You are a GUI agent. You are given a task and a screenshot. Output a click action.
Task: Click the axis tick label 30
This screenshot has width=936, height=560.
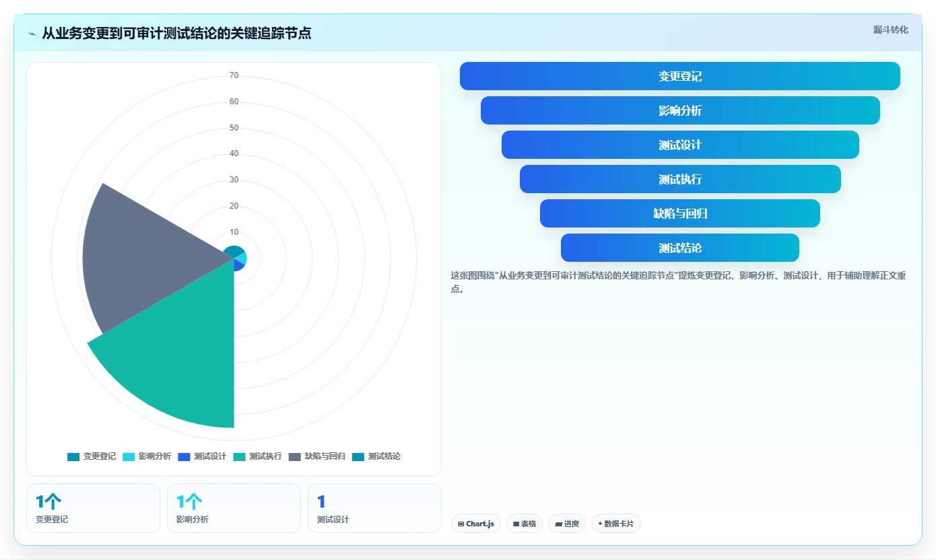click(x=234, y=180)
